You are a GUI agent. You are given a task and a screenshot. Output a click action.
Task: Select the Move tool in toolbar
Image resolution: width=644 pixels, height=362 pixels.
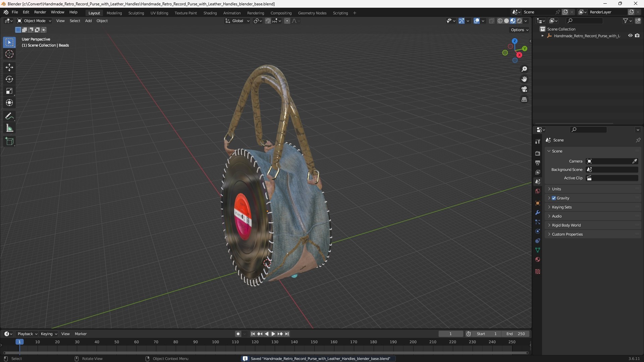point(9,67)
